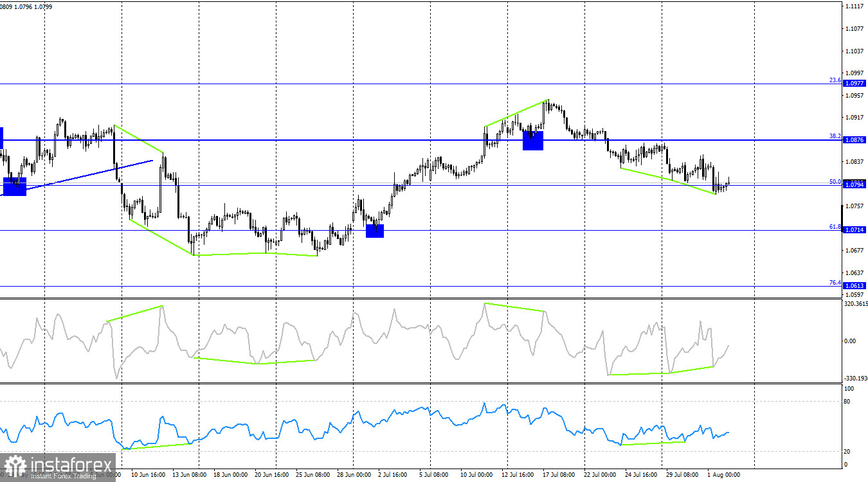Viewport: 868px width, 482px height.
Task: Select the blue square marker on the 1.0876 line
Action: pos(533,141)
